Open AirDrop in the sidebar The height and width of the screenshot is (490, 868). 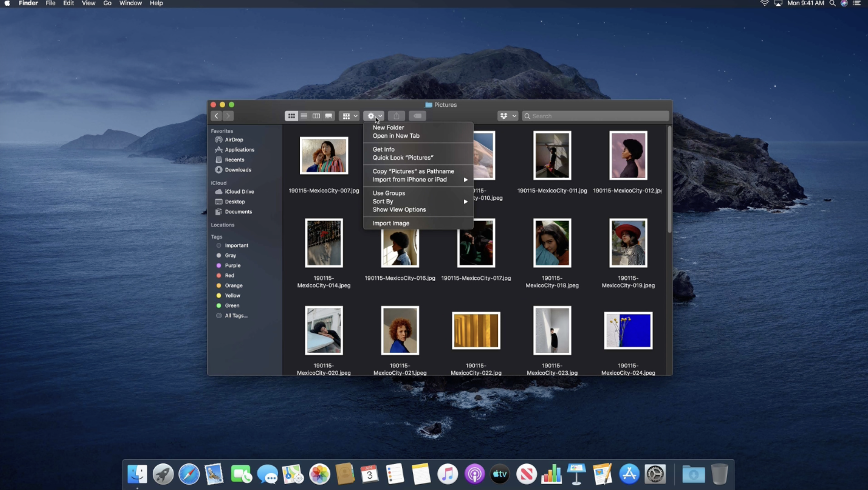(233, 139)
